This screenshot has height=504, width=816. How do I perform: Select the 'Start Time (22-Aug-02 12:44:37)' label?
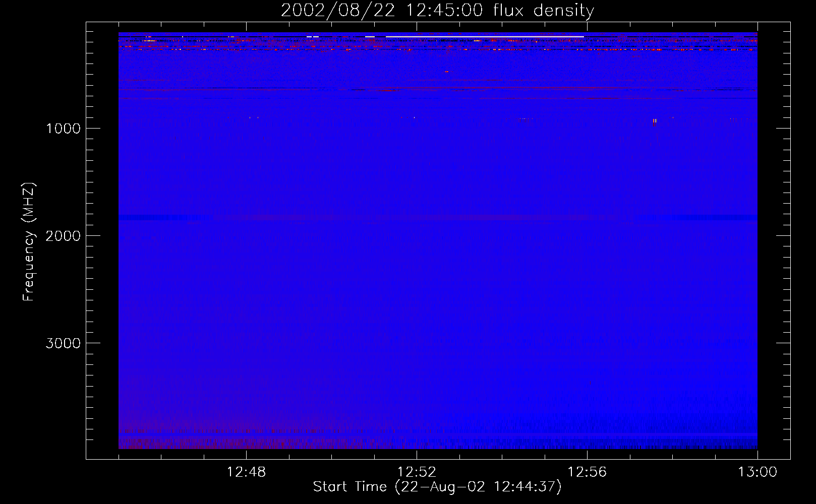click(437, 487)
